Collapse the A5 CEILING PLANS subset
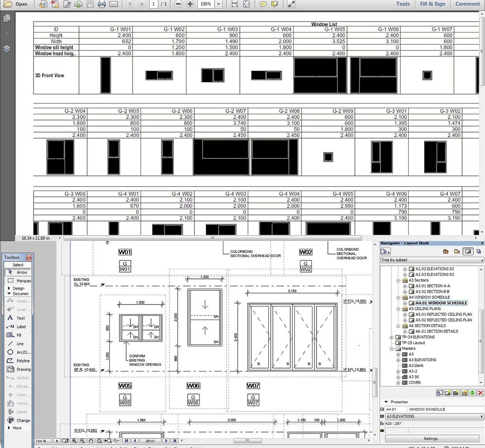 (399, 309)
